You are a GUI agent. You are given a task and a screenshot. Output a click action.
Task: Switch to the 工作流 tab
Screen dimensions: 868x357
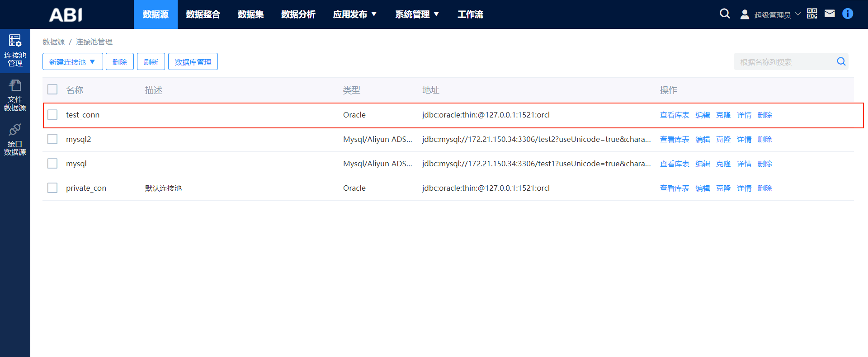pyautogui.click(x=470, y=14)
